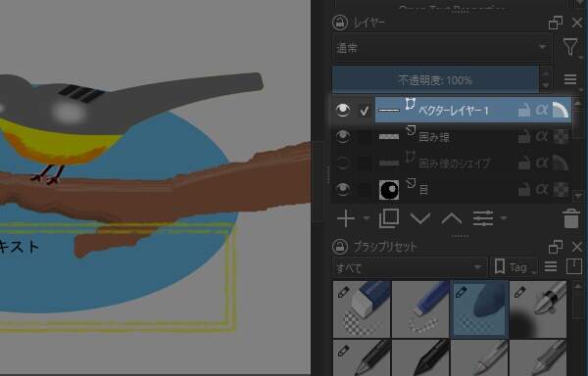The image size is (588, 376).
Task: Click the キスト text on the canvas
Action: click(19, 247)
